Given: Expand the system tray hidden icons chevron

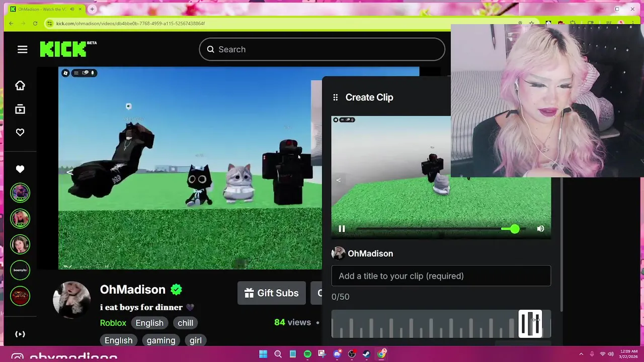Looking at the screenshot, I should [581, 354].
